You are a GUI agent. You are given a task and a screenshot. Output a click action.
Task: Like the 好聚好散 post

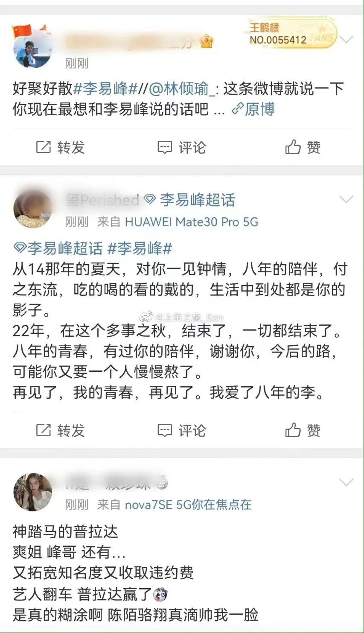point(303,147)
